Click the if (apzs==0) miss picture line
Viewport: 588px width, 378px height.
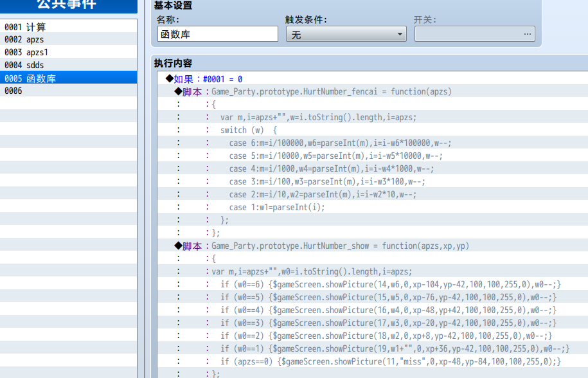pyautogui.click(x=373, y=361)
